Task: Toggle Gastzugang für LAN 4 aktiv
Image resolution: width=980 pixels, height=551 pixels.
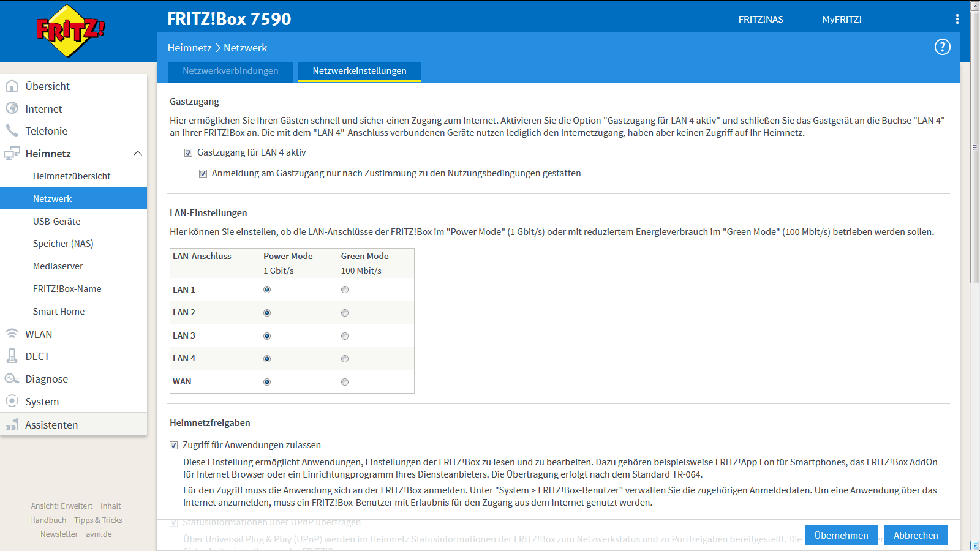Action: click(189, 152)
